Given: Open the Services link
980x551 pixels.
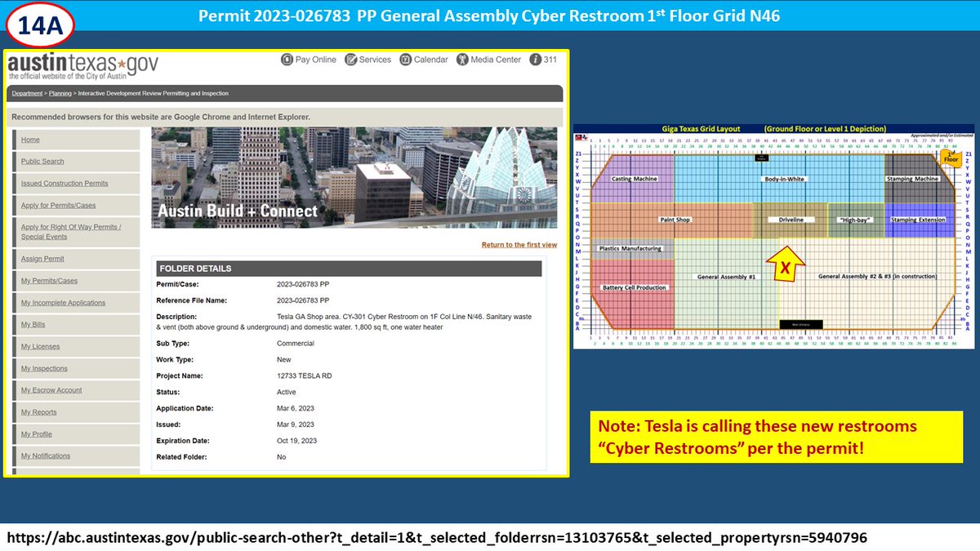Looking at the screenshot, I should 375,60.
